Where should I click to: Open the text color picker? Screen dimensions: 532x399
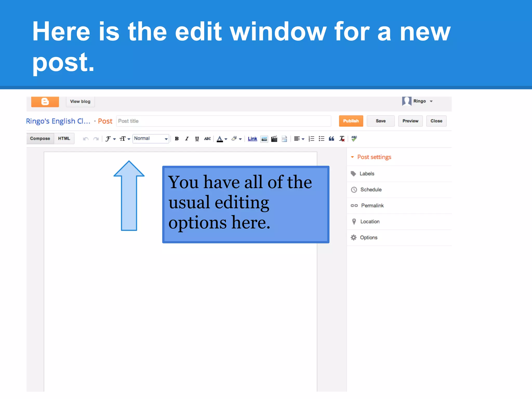[222, 139]
